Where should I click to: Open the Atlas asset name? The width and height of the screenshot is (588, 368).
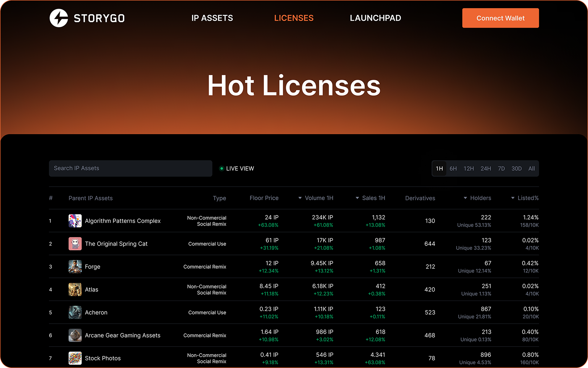click(x=91, y=289)
